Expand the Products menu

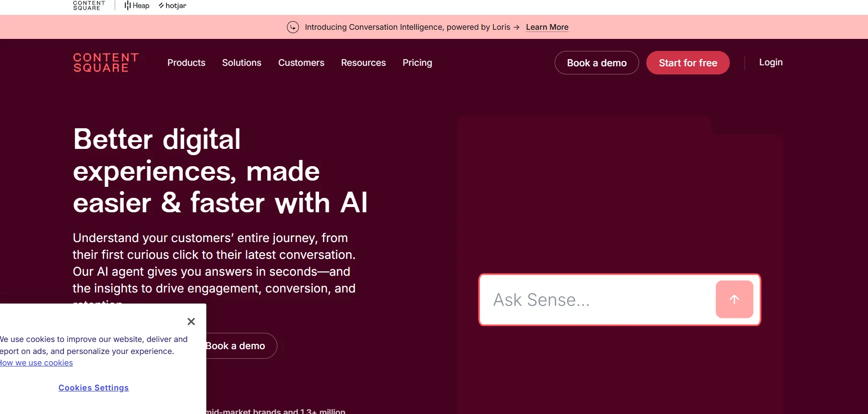(186, 63)
